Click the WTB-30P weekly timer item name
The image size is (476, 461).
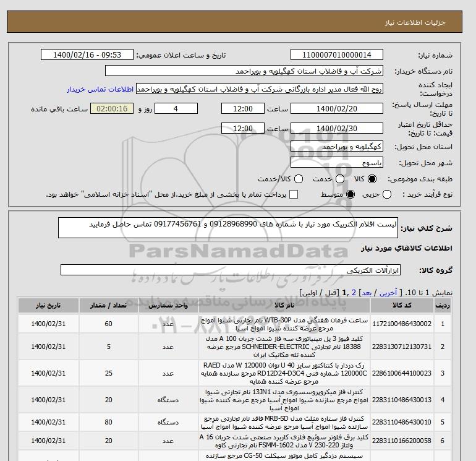coord(284,324)
